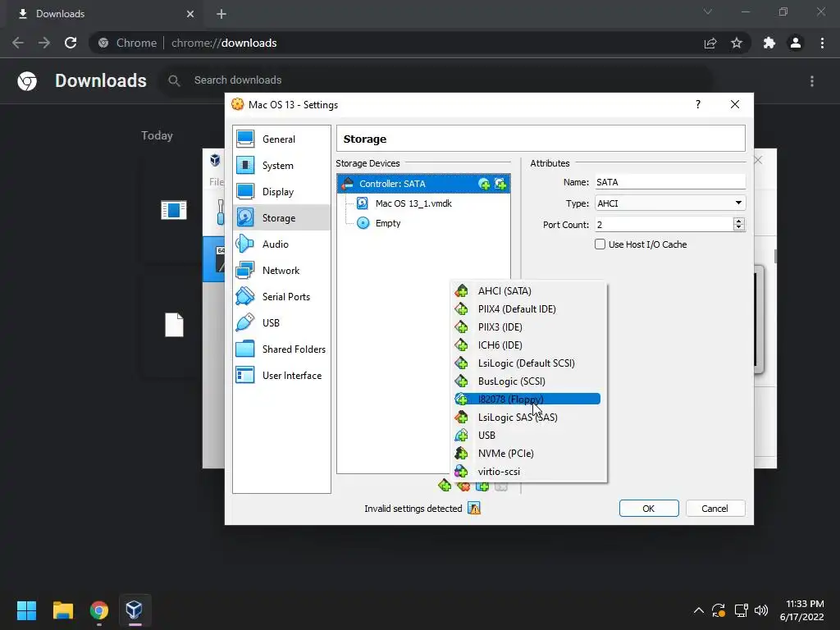This screenshot has height=630, width=840.
Task: Click the Invalid settings warning icon
Action: coord(474,509)
